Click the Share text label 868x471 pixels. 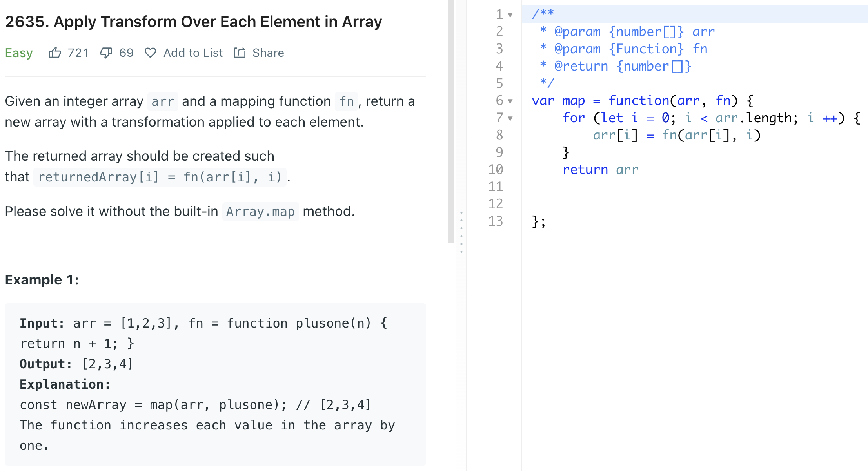[x=267, y=53]
